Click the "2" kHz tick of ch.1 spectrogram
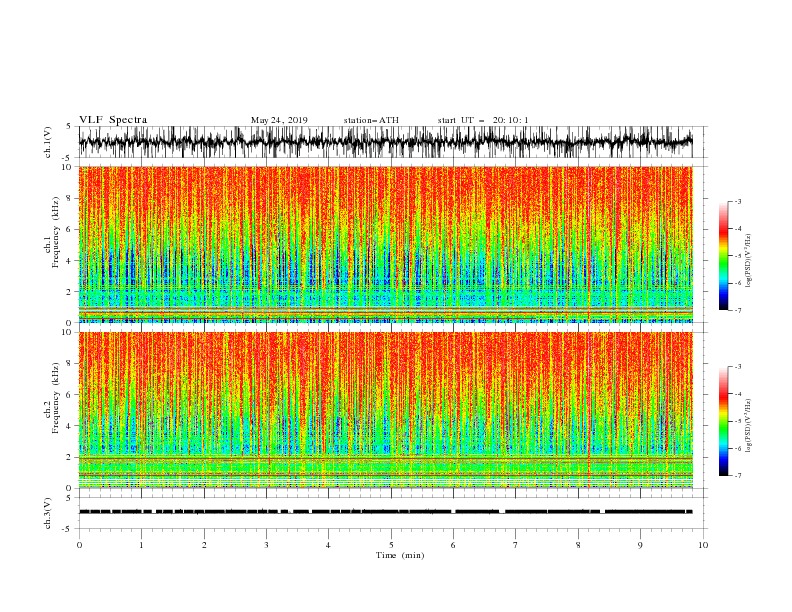 coord(70,292)
